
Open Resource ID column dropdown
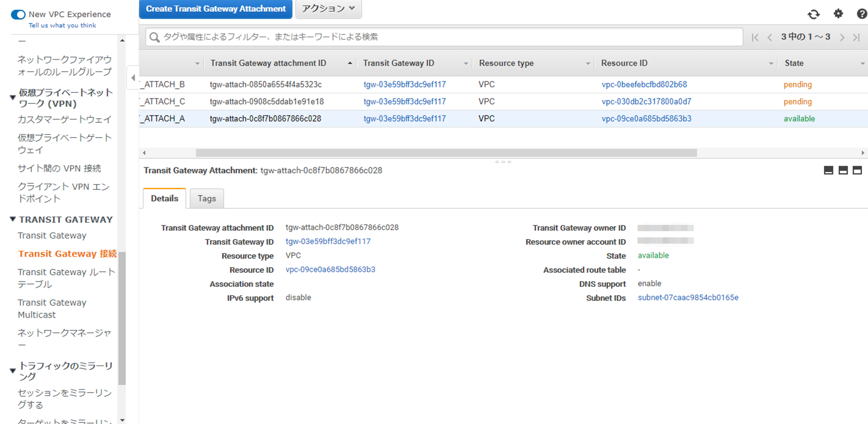point(771,63)
